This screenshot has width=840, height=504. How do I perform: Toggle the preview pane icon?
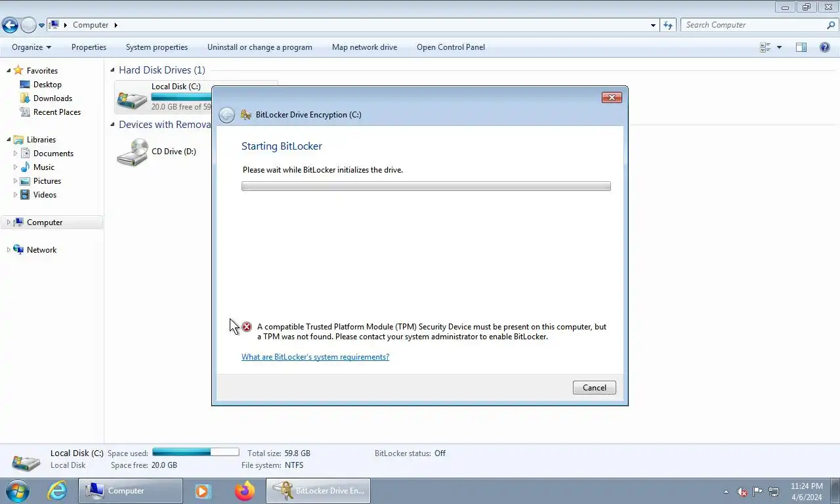pos(801,47)
